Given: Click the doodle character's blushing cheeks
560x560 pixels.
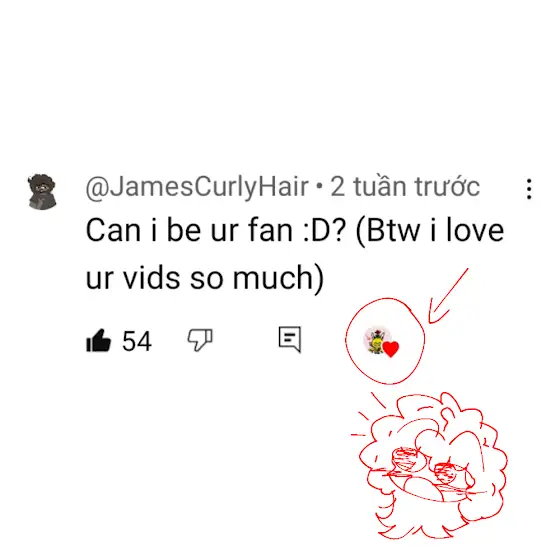Looking at the screenshot, I should pos(429,465).
